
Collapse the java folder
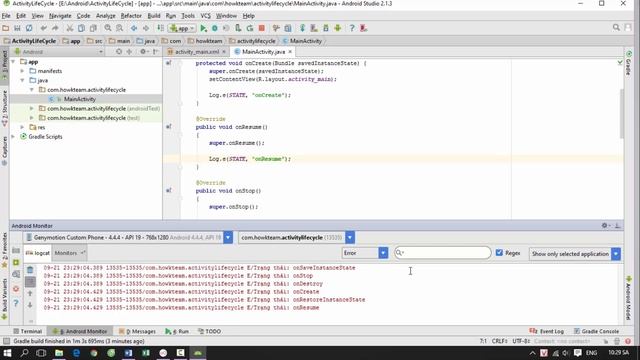click(x=22, y=80)
